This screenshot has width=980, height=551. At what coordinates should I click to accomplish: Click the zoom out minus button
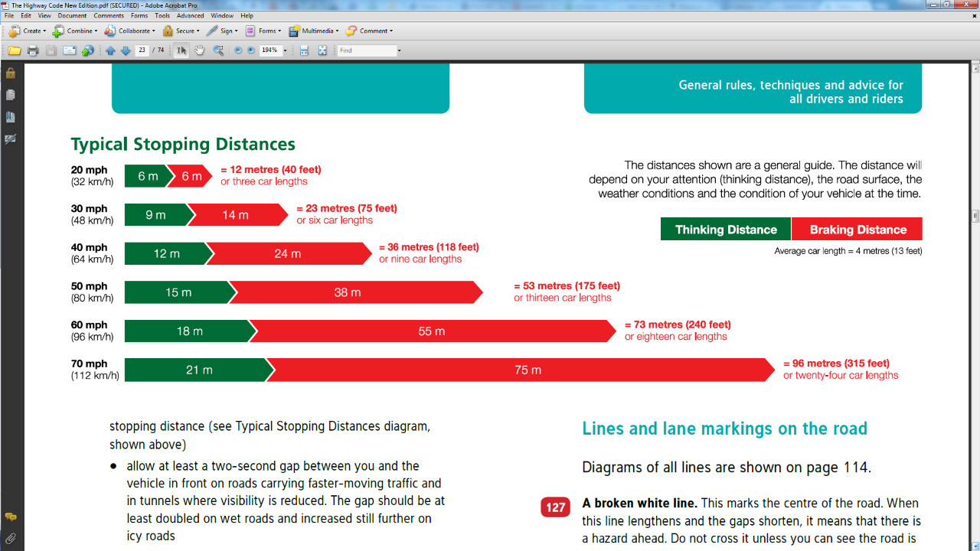237,51
